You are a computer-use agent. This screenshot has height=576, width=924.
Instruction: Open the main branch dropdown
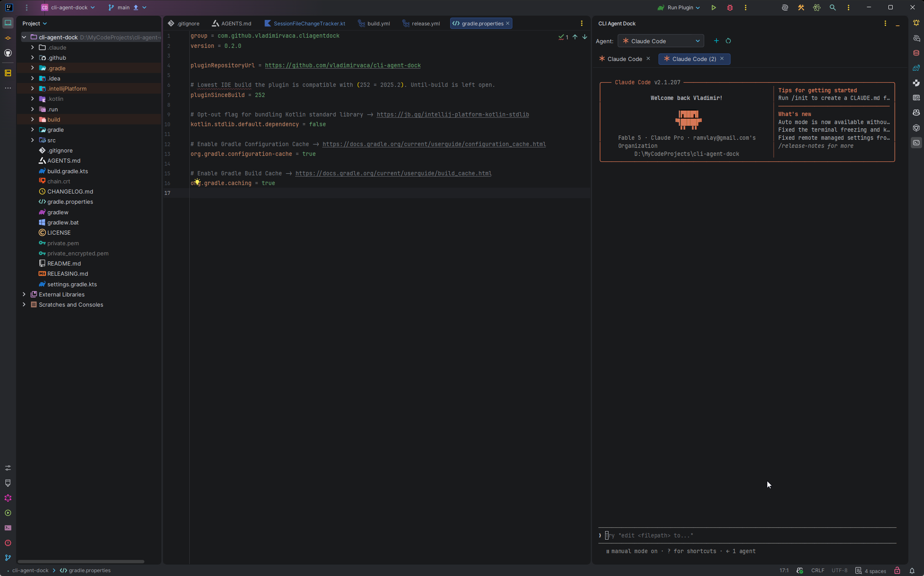pos(127,8)
